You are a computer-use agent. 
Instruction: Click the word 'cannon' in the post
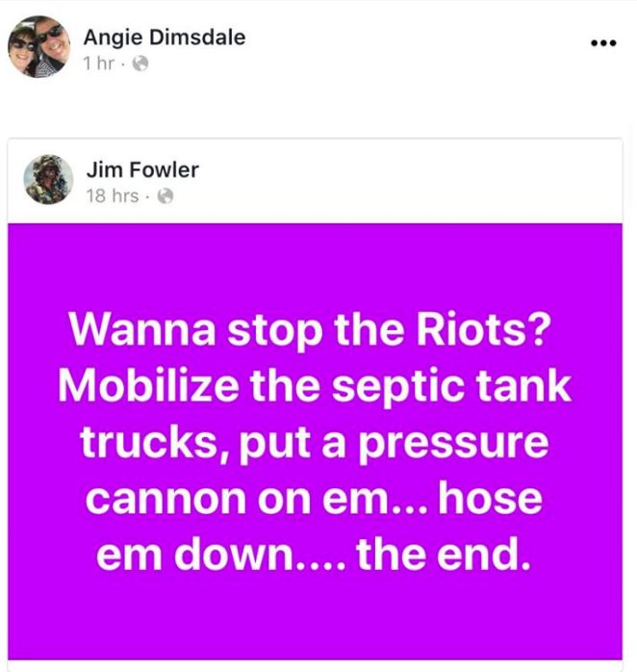coord(166,500)
